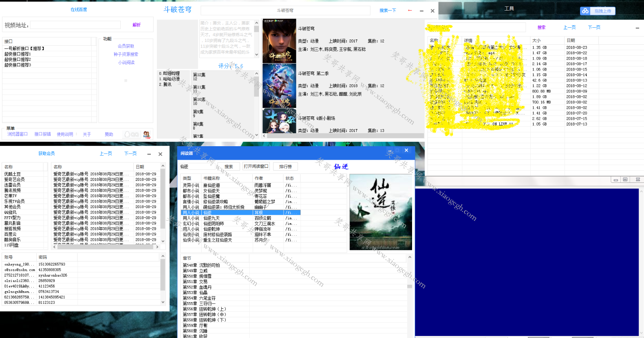The image size is (644, 338).
Task: Open the 种子资源搜索 function link
Action: point(126,54)
